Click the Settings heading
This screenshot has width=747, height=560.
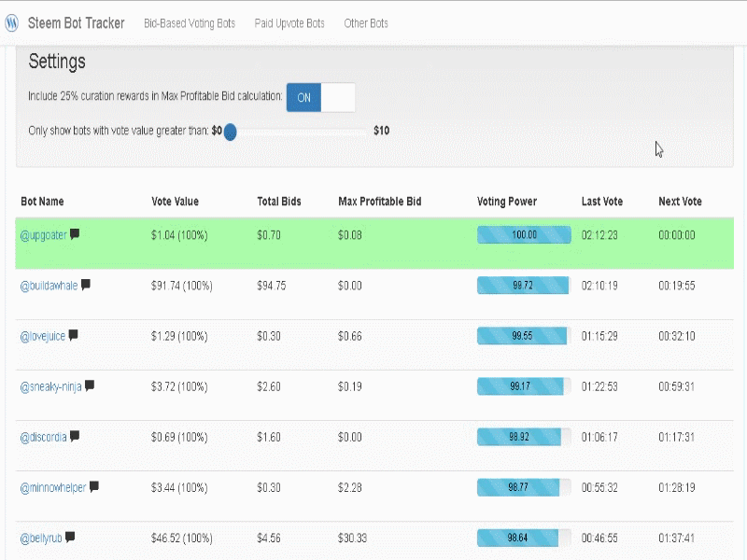(x=57, y=62)
